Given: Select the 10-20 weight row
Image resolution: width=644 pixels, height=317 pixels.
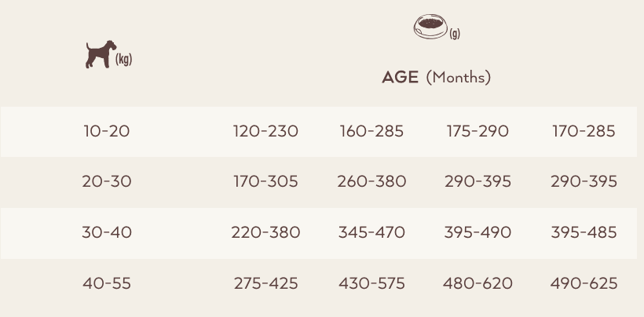Looking at the screenshot, I should (319, 132).
